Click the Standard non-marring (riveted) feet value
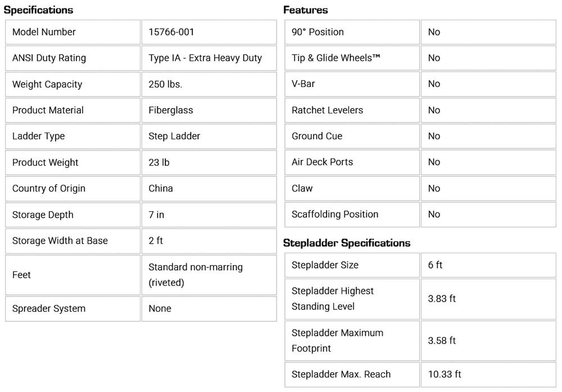The width and height of the screenshot is (562, 392). (196, 275)
